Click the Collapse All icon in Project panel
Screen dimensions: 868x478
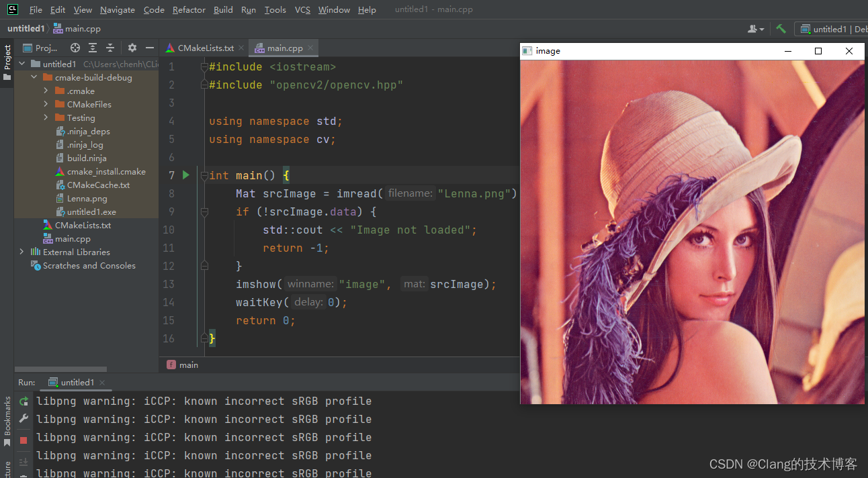110,48
